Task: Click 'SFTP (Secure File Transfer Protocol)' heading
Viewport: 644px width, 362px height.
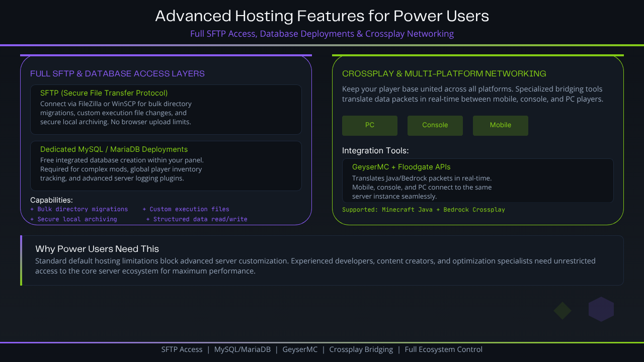Action: pos(104,93)
